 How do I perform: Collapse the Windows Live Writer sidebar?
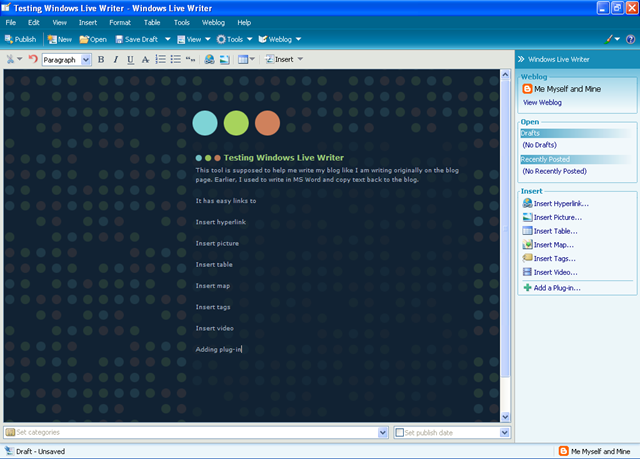521,59
